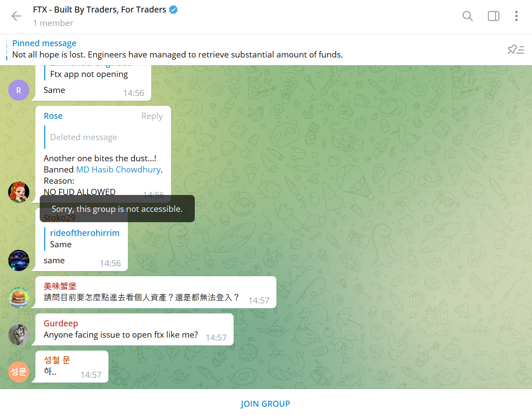
Task: Open Gurdeep's owl avatar
Action: click(19, 335)
